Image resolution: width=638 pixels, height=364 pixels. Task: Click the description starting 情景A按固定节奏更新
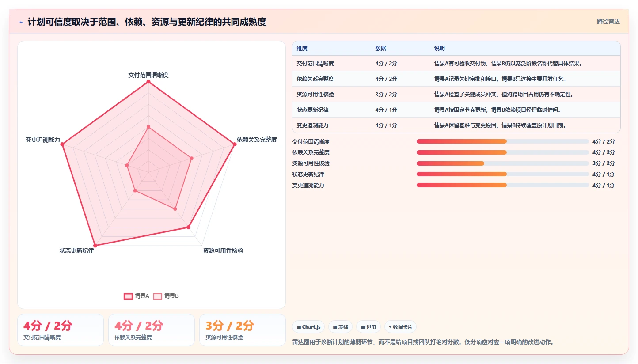pos(497,110)
